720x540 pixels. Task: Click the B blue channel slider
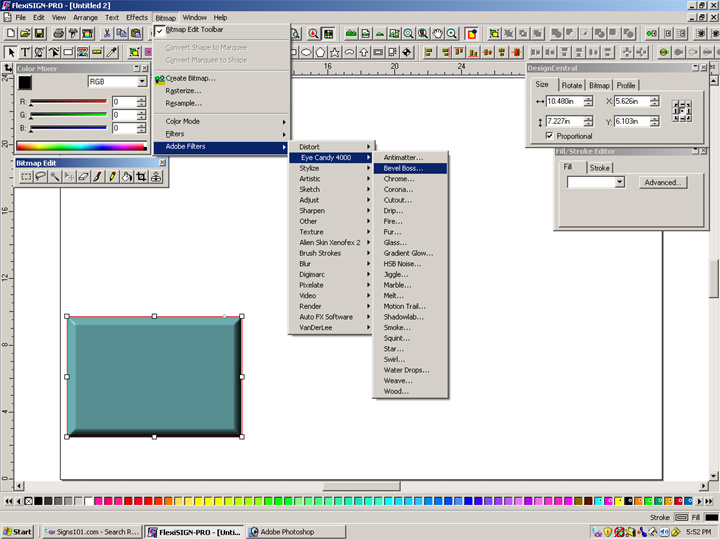(68, 128)
